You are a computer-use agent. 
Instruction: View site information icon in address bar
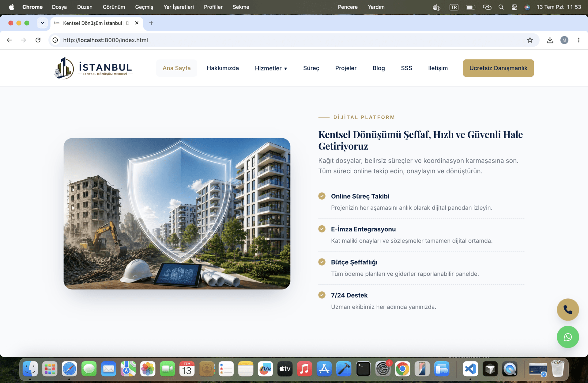click(x=55, y=40)
